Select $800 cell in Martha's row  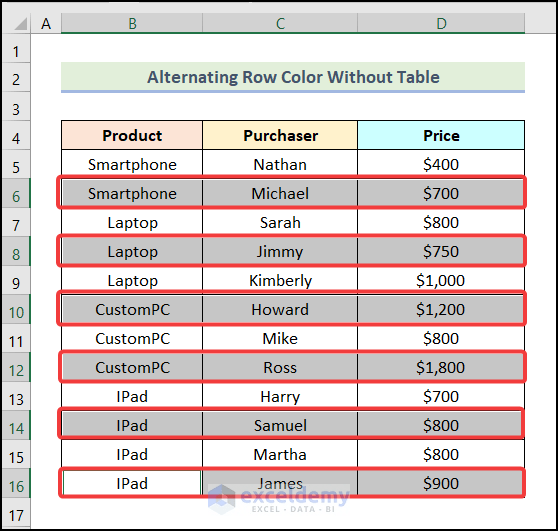[441, 454]
